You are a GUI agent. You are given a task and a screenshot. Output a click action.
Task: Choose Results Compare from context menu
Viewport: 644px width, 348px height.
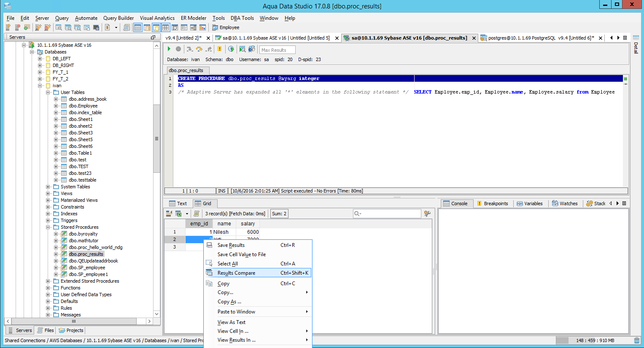click(x=258, y=273)
